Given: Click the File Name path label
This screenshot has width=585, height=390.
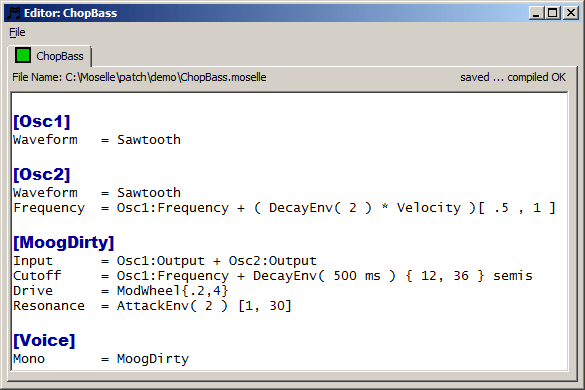Looking at the screenshot, I should coord(139,77).
